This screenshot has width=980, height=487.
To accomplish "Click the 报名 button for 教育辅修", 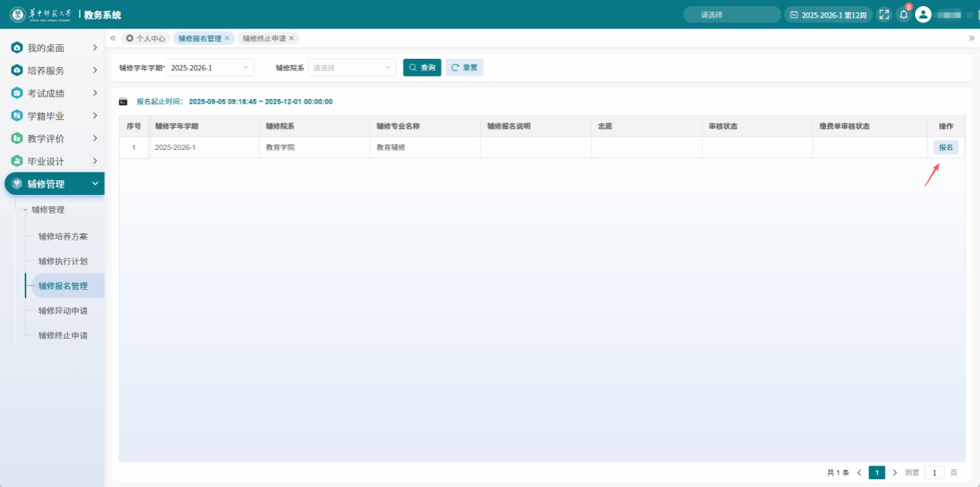I will [945, 148].
